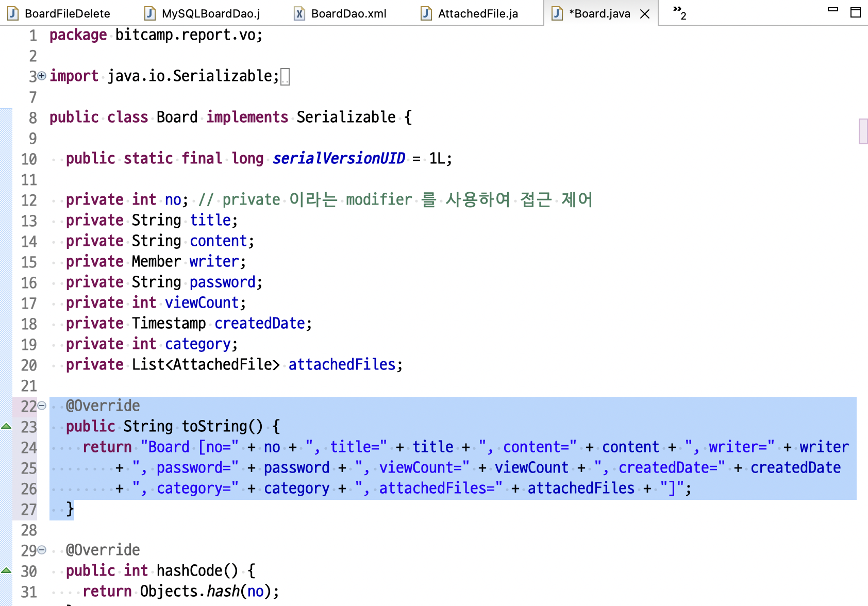Click the 'Serializable' interface name on line 8

coord(346,117)
